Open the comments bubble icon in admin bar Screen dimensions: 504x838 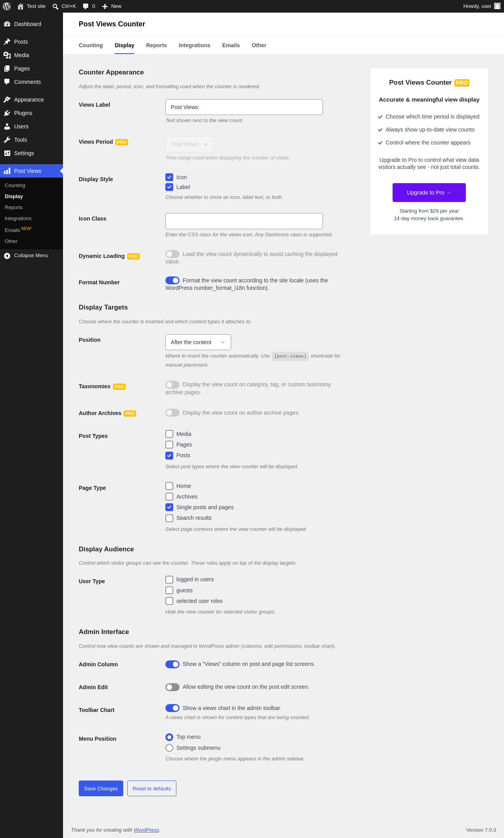tap(86, 6)
